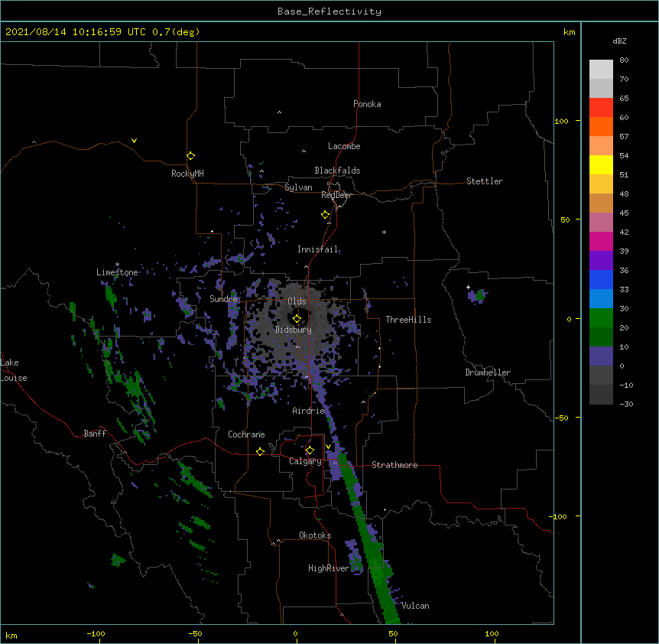Click the 80 value on dBZ legend
The width and height of the screenshot is (659, 644).
coord(624,60)
